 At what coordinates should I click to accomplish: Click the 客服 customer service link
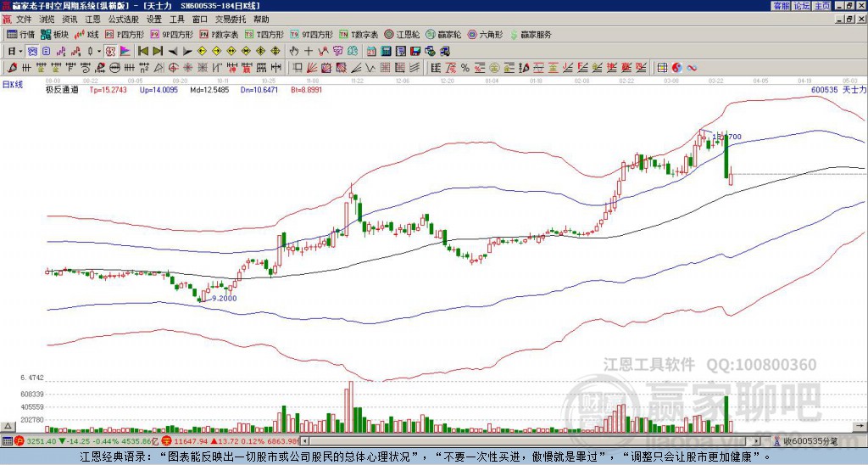(x=781, y=6)
